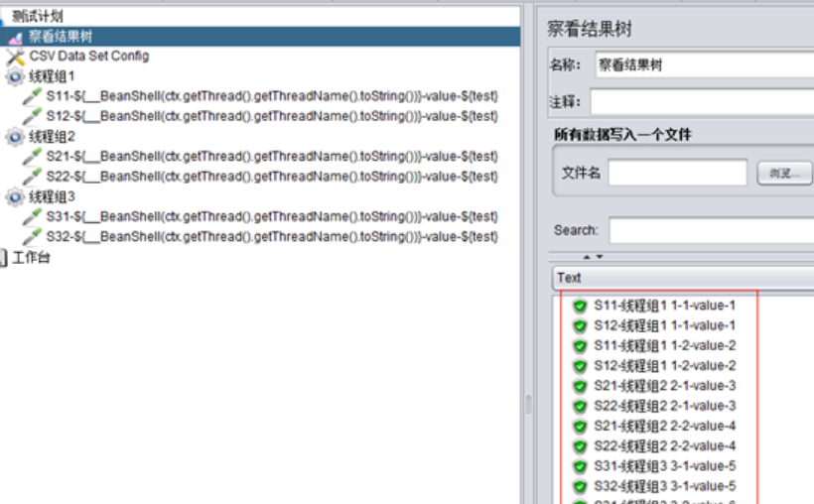
Task: Select the S31 BeanShell sampler
Action: point(272,216)
